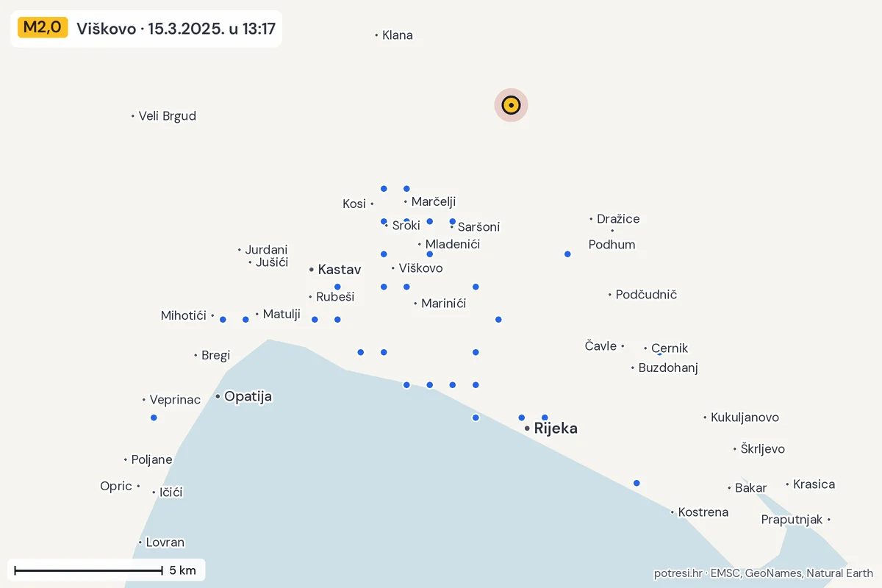The image size is (882, 588).
Task: Click the M2,0 magnitude badge
Action: [x=43, y=28]
